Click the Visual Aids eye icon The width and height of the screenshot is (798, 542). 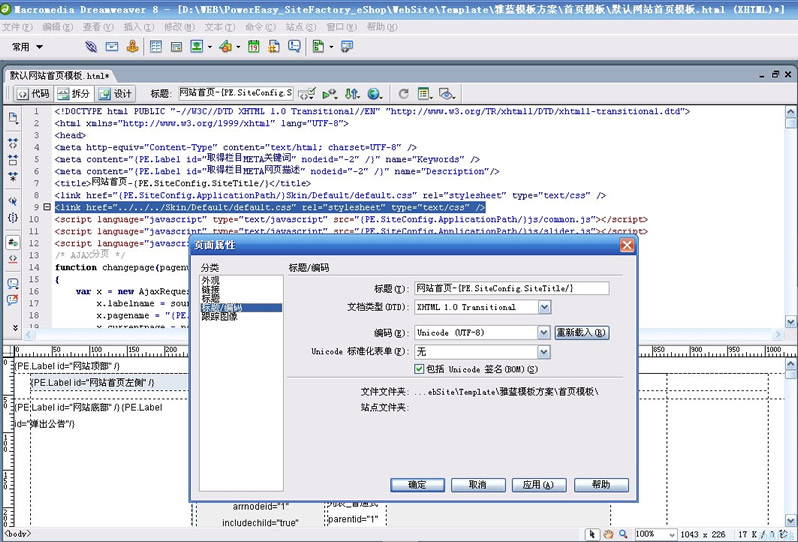446,94
